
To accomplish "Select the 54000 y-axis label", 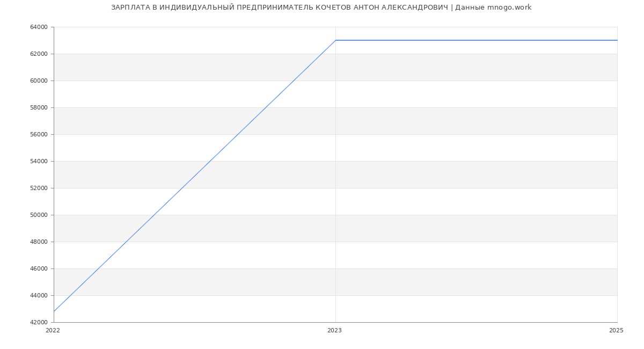I will click(x=40, y=162).
